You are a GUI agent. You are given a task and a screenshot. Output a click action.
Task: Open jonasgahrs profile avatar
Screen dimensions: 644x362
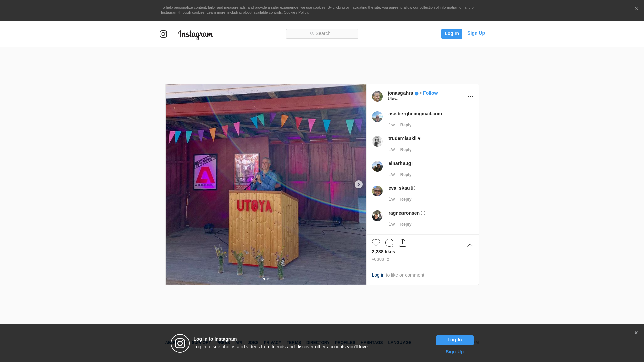point(377,96)
